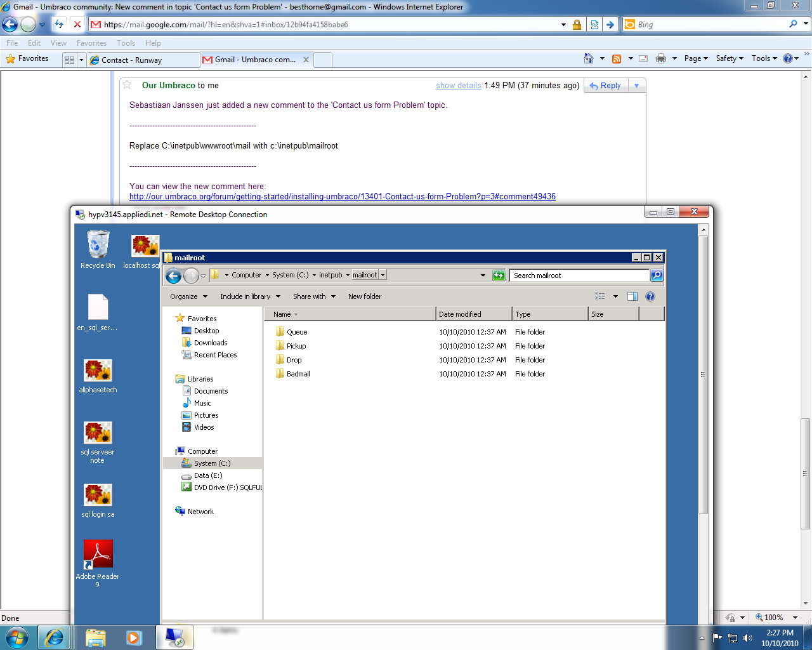Image resolution: width=812 pixels, height=650 pixels.
Task: Switch to Gmail - Umbraco tab
Action: [x=256, y=60]
